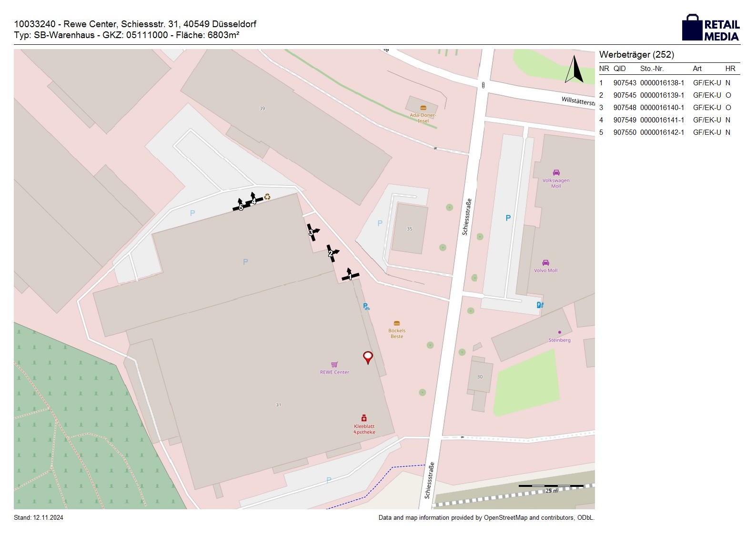This screenshot has height=535, width=756.
Task: Click the north arrow compass icon
Action: click(x=574, y=70)
